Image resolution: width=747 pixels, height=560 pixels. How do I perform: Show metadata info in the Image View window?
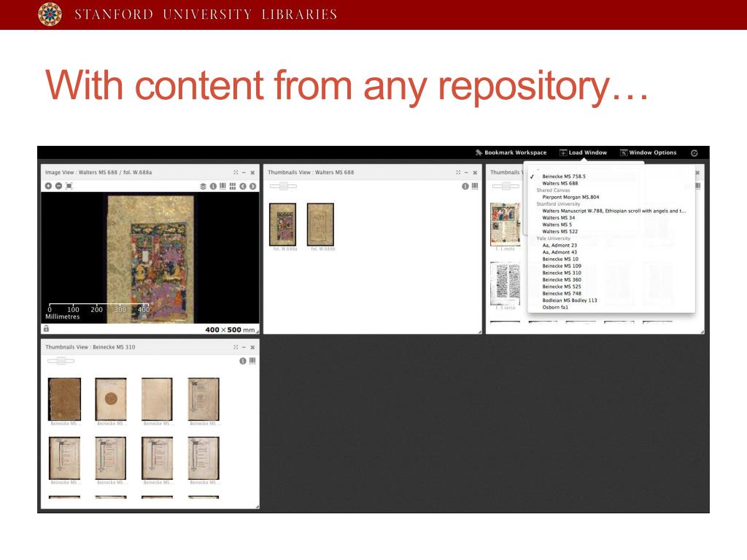click(213, 186)
